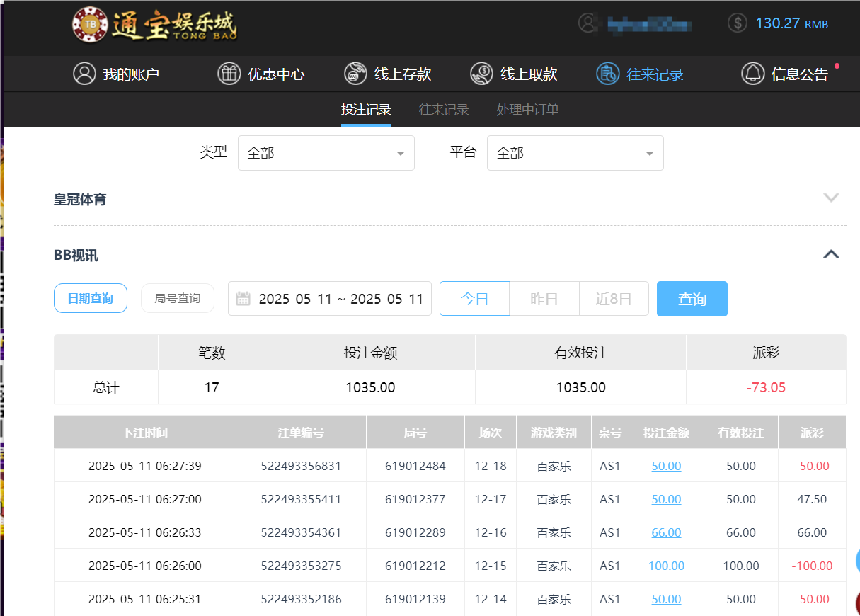This screenshot has width=860, height=616.
Task: Click the blue 查询 search button
Action: click(x=692, y=298)
